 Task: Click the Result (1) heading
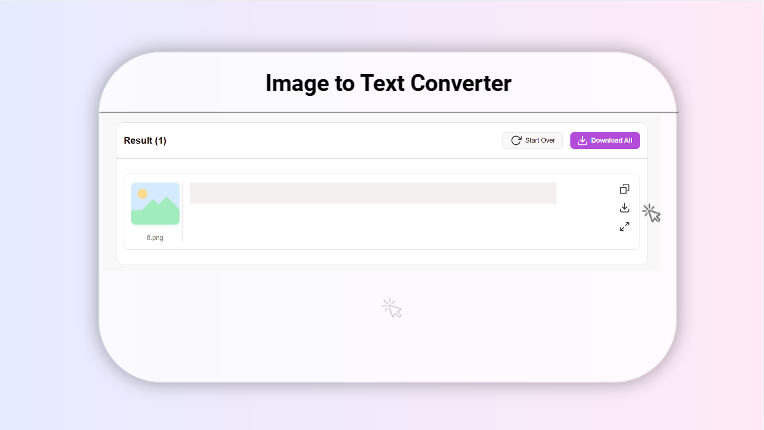(x=145, y=141)
